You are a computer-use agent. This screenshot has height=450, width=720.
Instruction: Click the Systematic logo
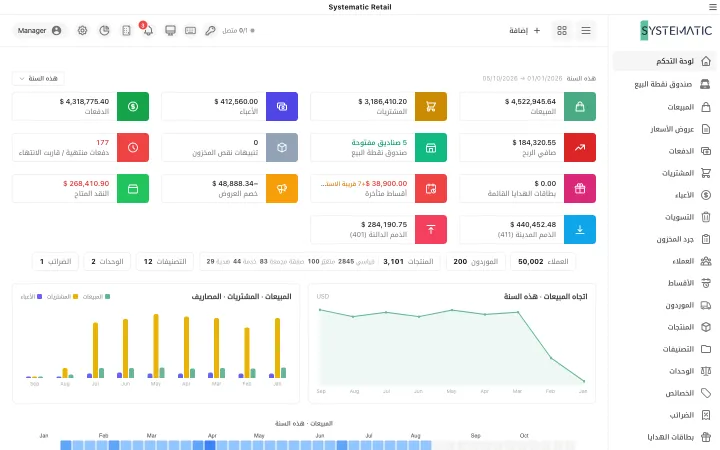[x=676, y=31]
